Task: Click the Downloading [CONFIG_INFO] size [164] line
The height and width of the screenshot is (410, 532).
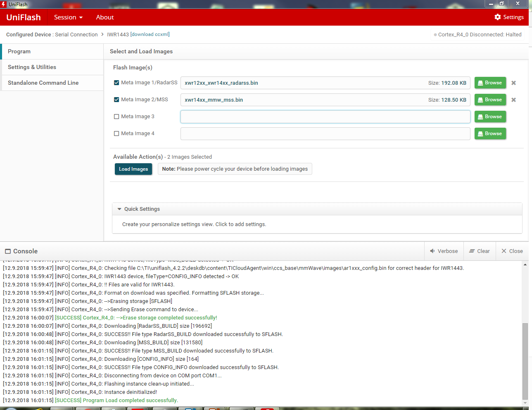Action: coord(101,359)
